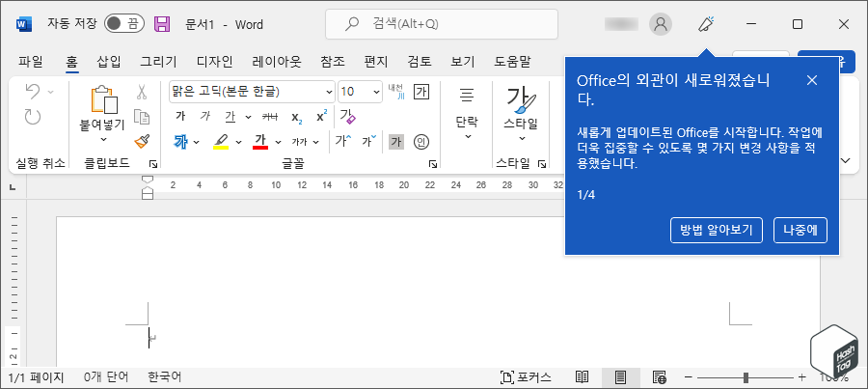Click the blue text effects 가 icon
The width and height of the screenshot is (868, 389).
(180, 142)
